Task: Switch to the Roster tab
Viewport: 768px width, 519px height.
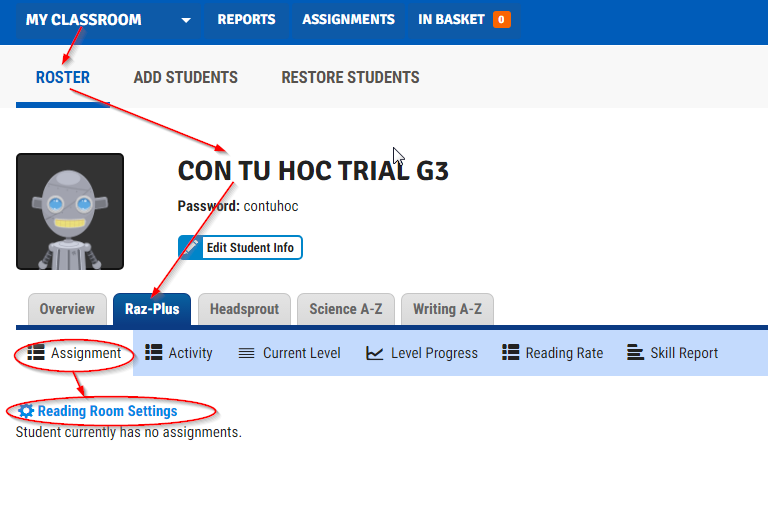Action: (x=63, y=77)
